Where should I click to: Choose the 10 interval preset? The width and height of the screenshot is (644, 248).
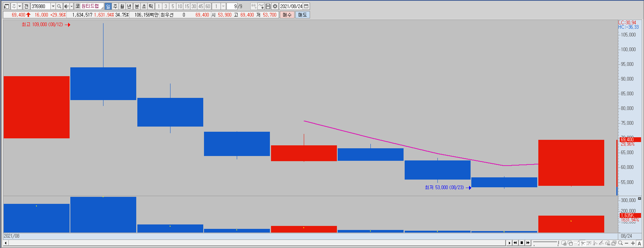tap(180, 6)
